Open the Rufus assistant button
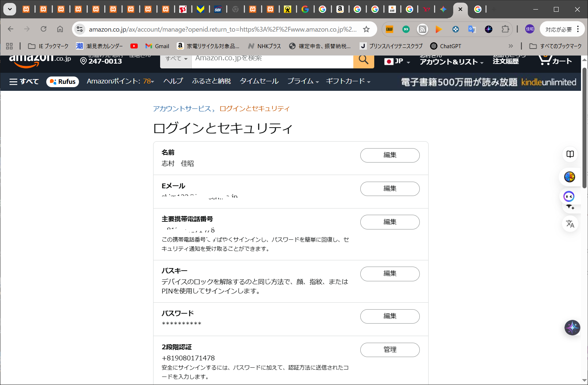 pos(63,82)
